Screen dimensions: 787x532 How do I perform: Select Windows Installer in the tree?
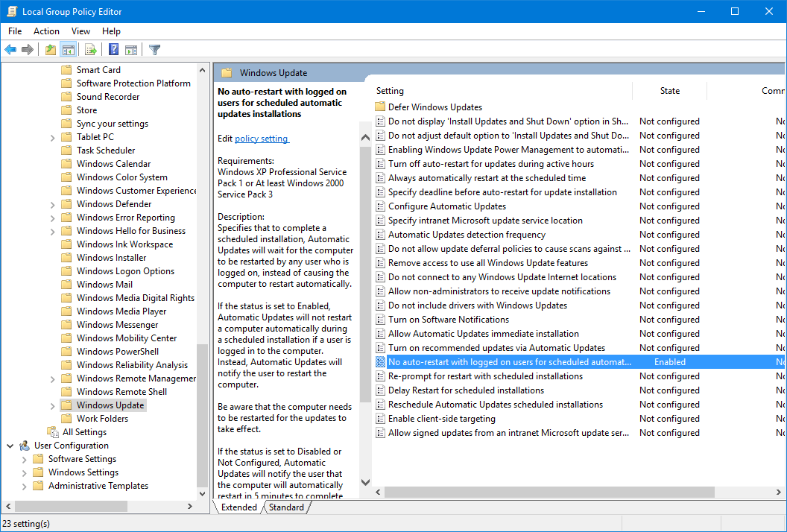[x=112, y=258]
